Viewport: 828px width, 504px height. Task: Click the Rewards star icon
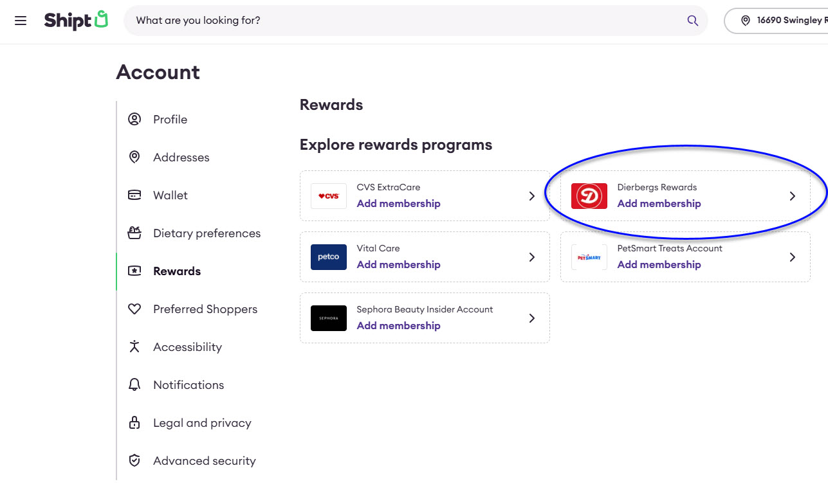click(x=134, y=271)
